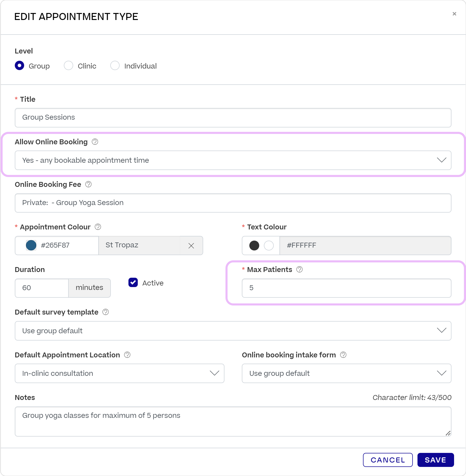The image size is (466, 476).
Task: Expand the Default survey template dropdown
Action: [442, 330]
